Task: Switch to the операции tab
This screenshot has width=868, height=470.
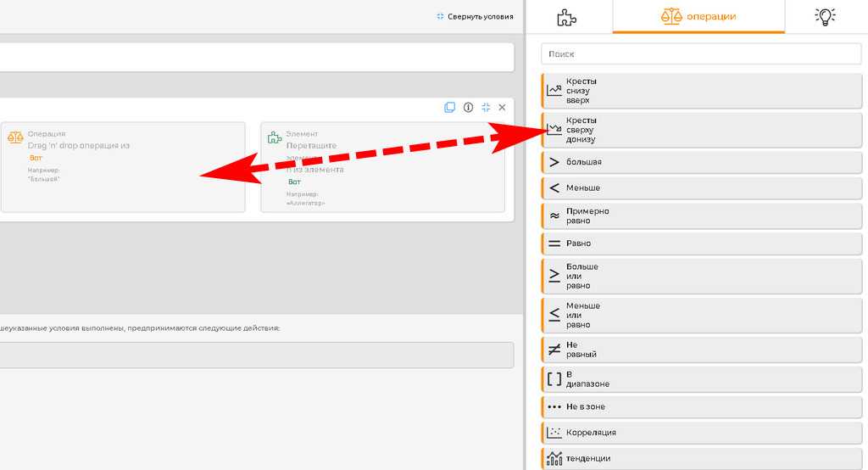Action: click(698, 17)
